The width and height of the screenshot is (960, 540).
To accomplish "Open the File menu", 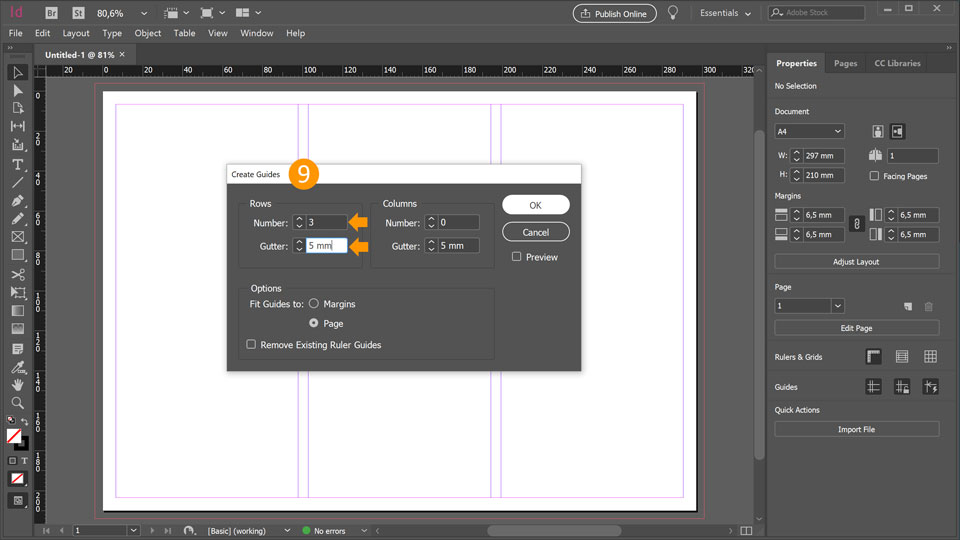I will pyautogui.click(x=15, y=33).
